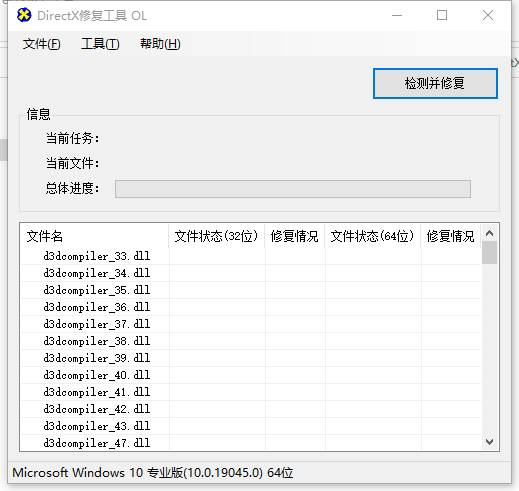Select d3dcompiler_41.dll row
This screenshot has height=491, width=519.
coord(251,392)
